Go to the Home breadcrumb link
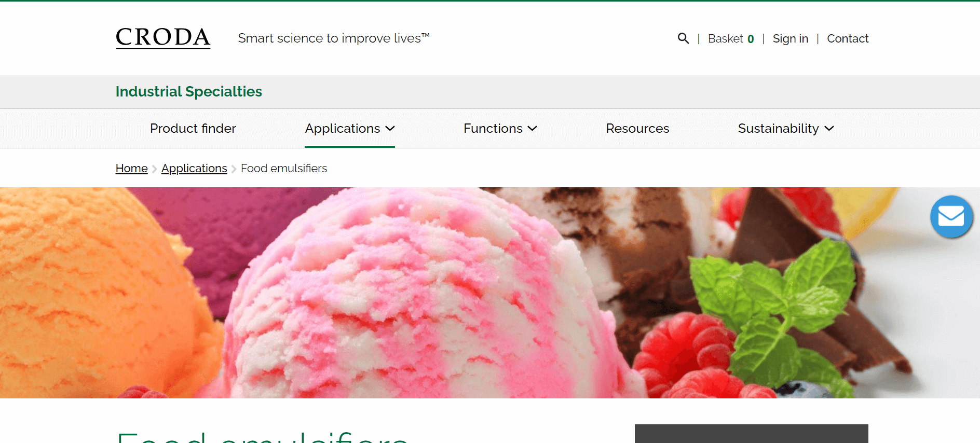Screen dimensions: 980x443 (x=131, y=169)
